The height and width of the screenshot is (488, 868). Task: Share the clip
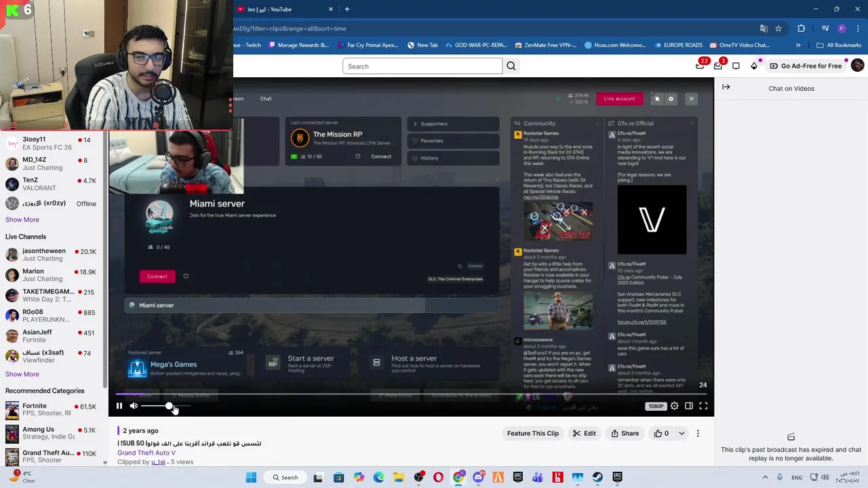point(625,433)
